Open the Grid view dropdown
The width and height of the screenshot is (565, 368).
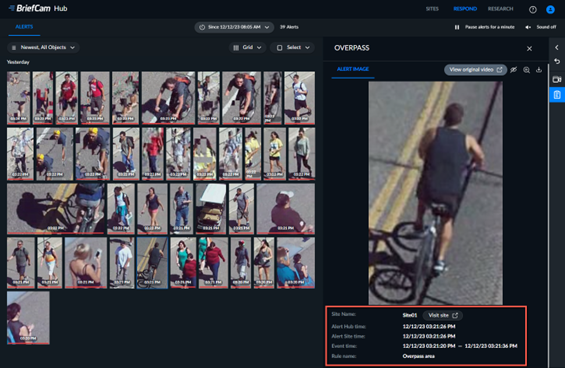(x=248, y=48)
